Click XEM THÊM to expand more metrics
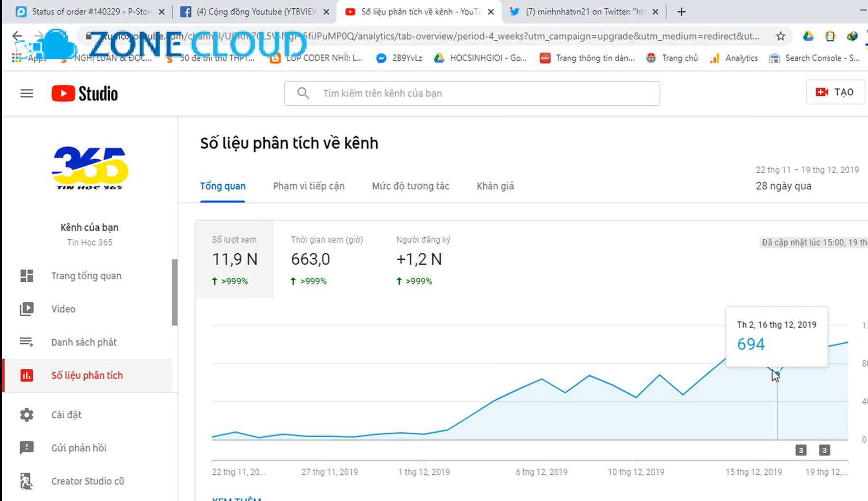Screen dimensions: 868x501 click(x=236, y=499)
